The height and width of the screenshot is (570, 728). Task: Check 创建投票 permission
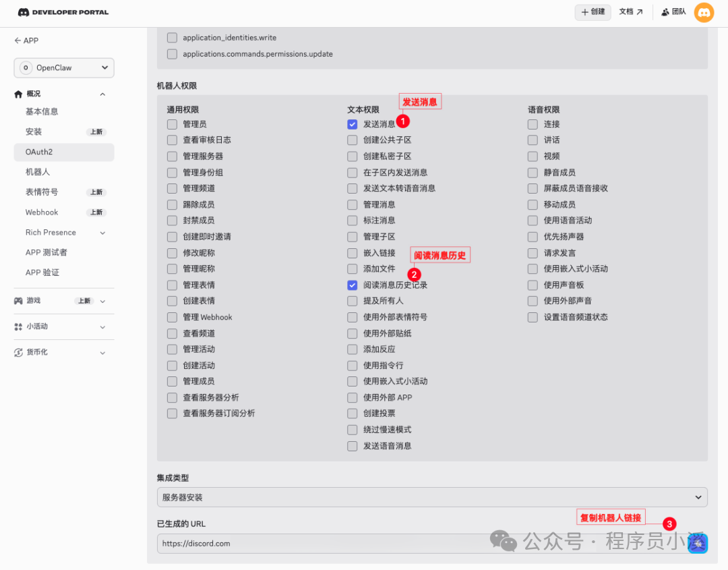click(x=353, y=413)
